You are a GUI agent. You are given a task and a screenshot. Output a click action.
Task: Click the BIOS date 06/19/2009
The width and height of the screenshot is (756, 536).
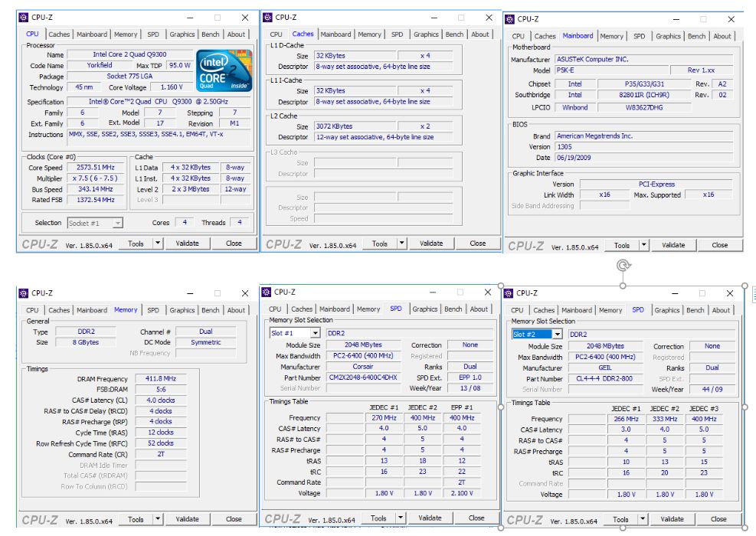point(644,158)
